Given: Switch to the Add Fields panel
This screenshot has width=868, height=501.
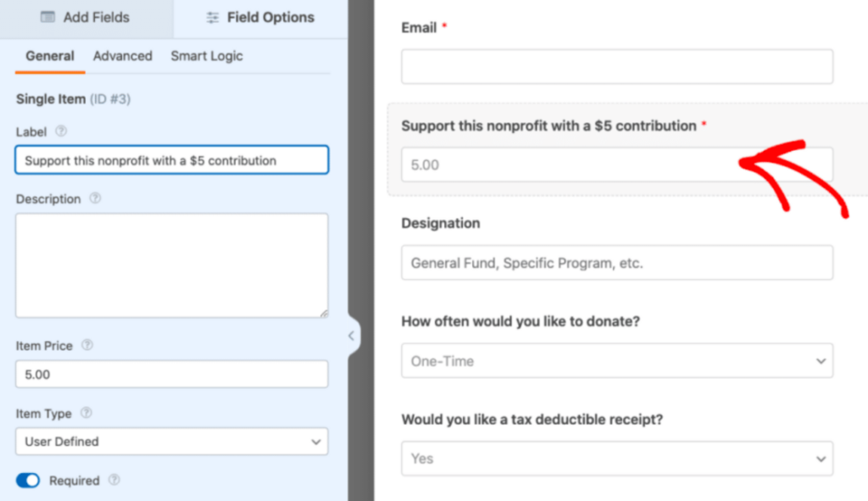Looking at the screenshot, I should click(x=85, y=17).
